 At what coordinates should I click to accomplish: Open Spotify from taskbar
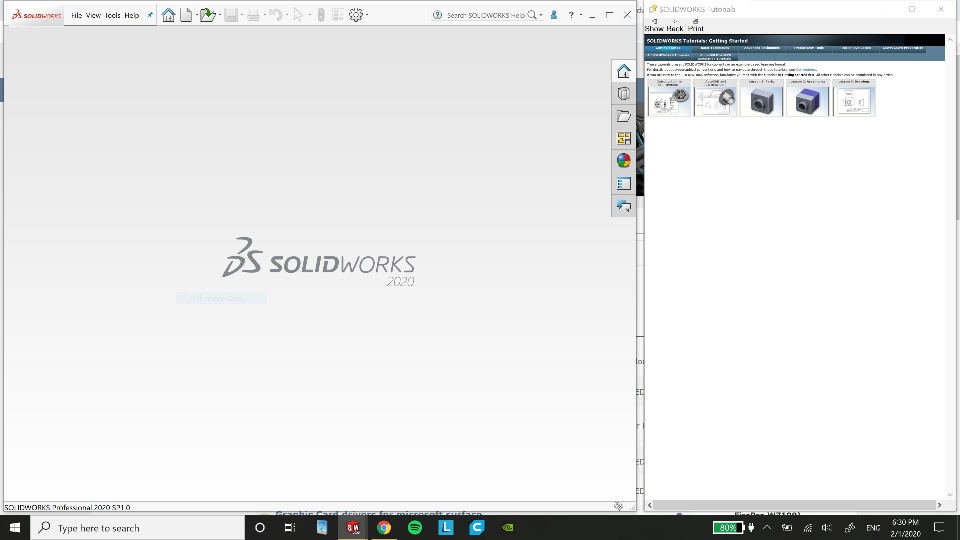tap(414, 528)
